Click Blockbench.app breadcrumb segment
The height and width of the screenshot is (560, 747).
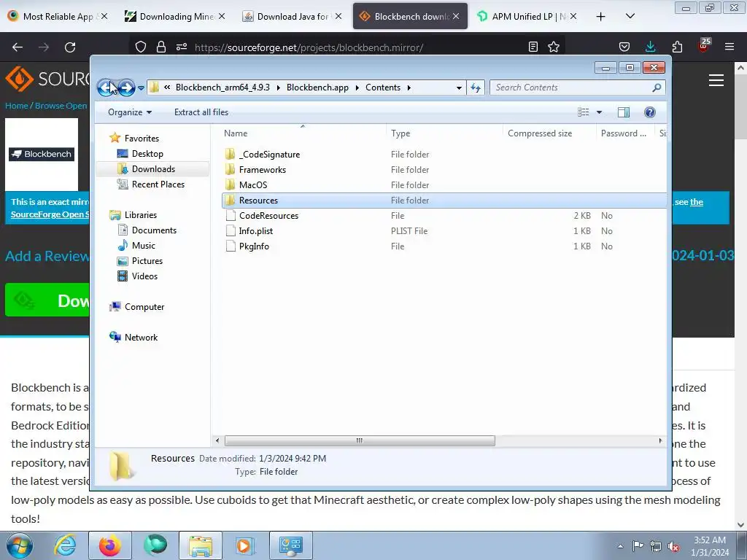point(317,87)
